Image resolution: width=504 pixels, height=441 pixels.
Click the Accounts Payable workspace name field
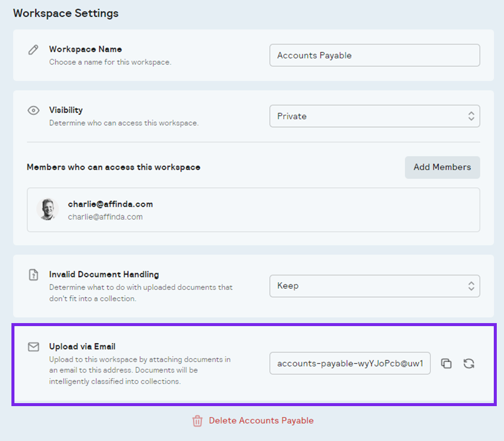375,55
